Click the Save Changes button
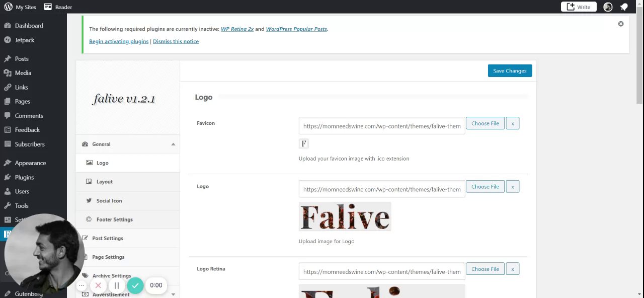 510,71
